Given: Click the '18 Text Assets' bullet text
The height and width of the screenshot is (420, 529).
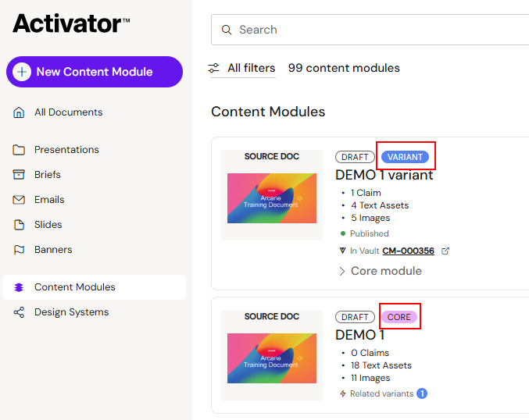Looking at the screenshot, I should 381,365.
